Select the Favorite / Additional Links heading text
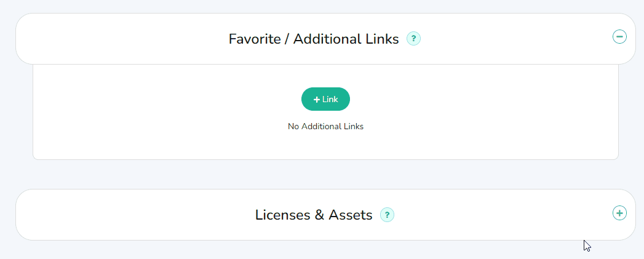The width and height of the screenshot is (644, 259). click(314, 39)
